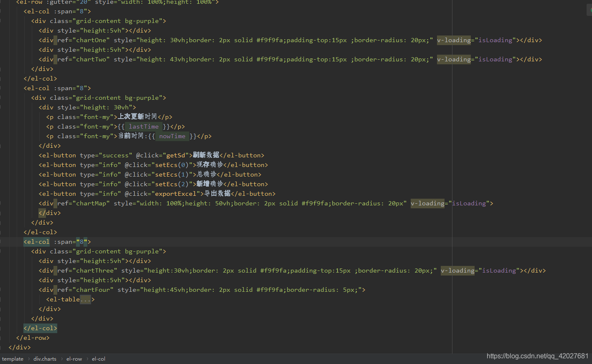Place cursor on the nowTime interpolation variable
The image size is (592, 364).
[172, 136]
